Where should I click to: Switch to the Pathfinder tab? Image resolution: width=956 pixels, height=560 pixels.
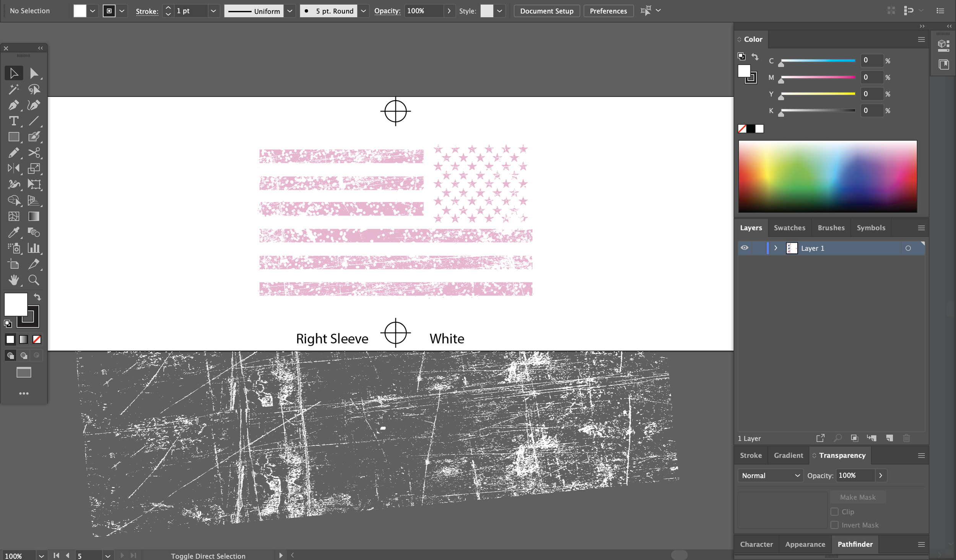(855, 544)
